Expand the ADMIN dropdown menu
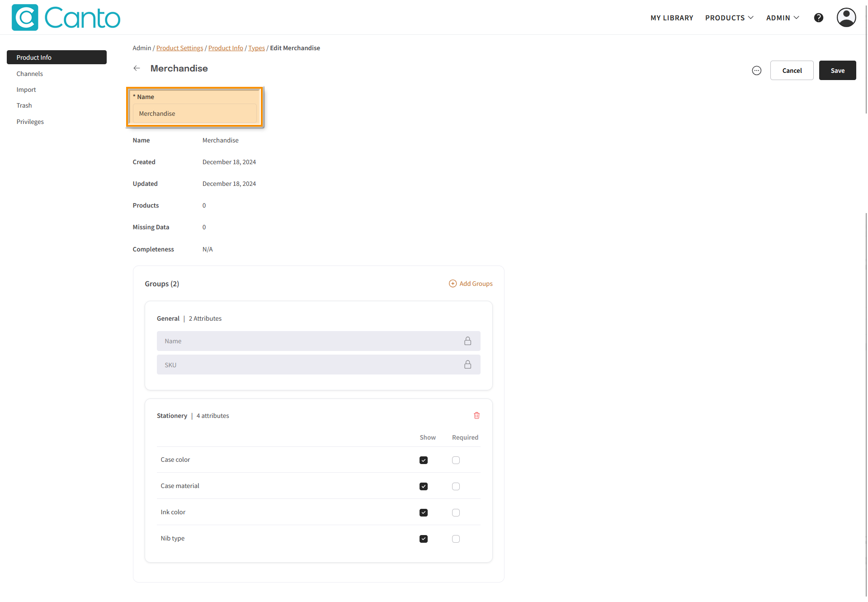 point(782,18)
